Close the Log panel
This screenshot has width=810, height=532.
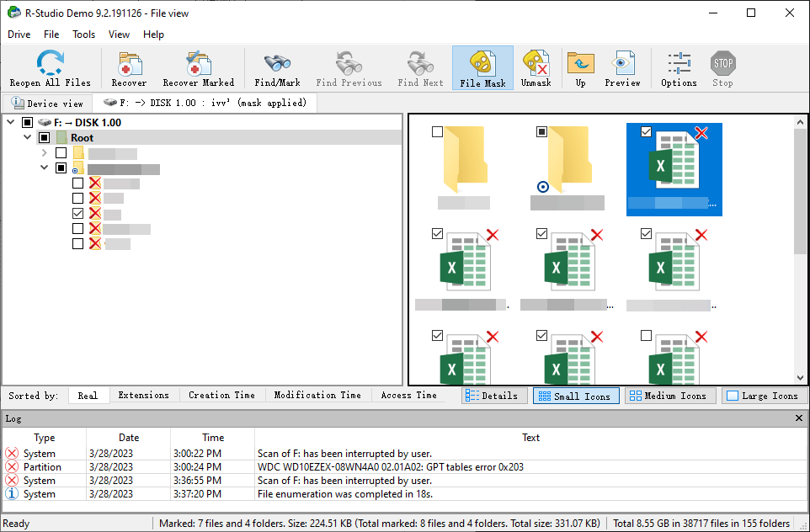[x=799, y=418]
